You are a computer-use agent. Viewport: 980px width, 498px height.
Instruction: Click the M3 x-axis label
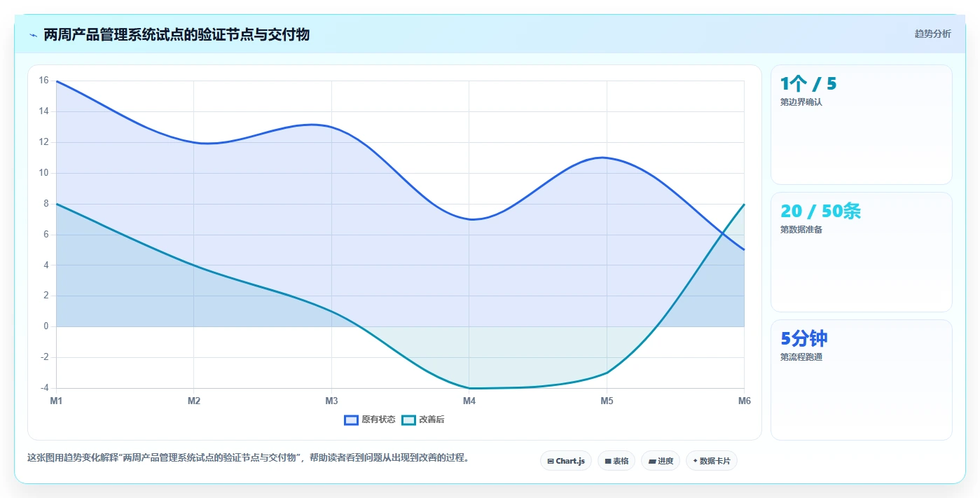pos(331,401)
